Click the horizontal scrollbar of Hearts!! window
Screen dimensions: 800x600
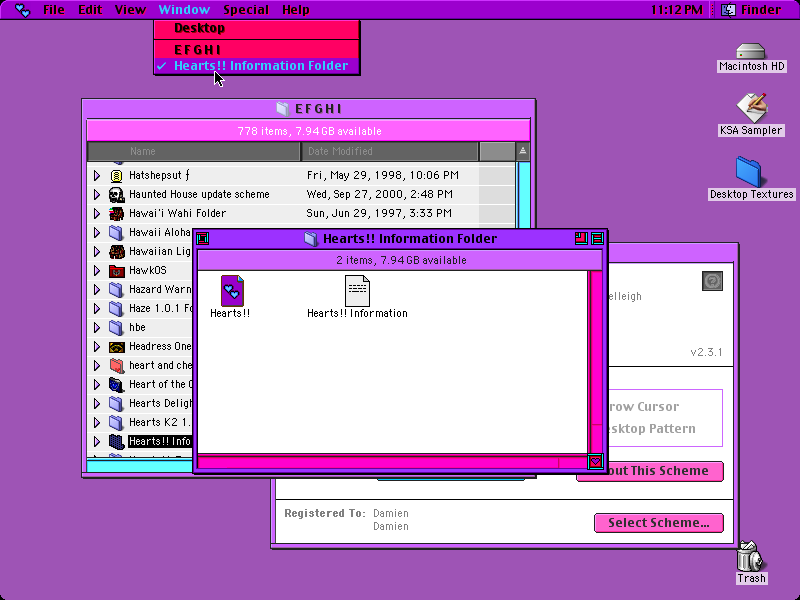[x=392, y=462]
